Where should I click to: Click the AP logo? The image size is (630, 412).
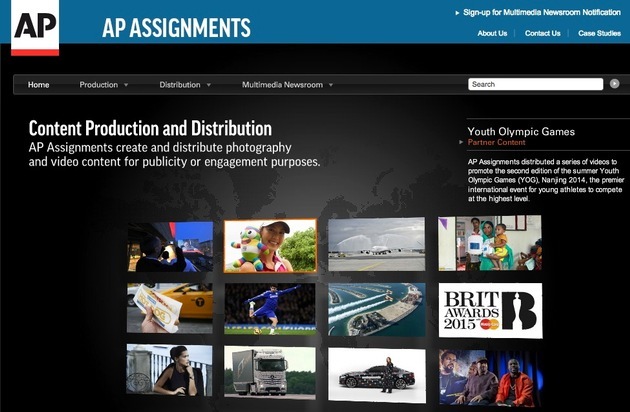[x=35, y=27]
